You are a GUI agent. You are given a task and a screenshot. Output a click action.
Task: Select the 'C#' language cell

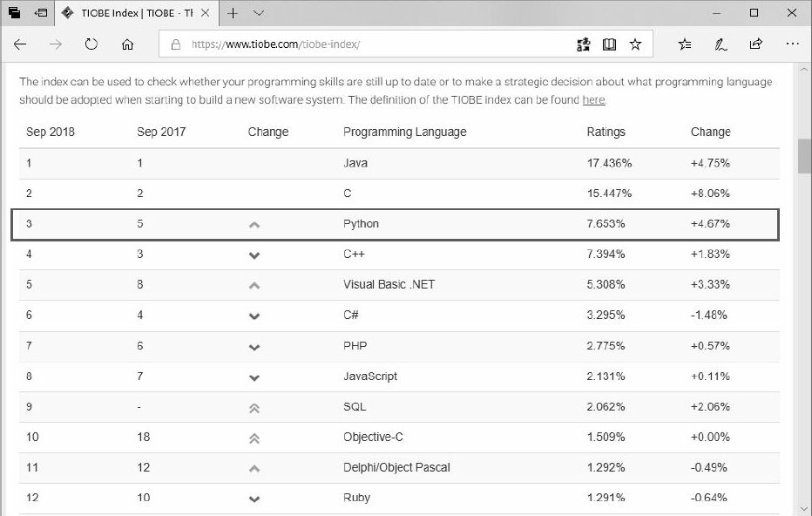[350, 315]
